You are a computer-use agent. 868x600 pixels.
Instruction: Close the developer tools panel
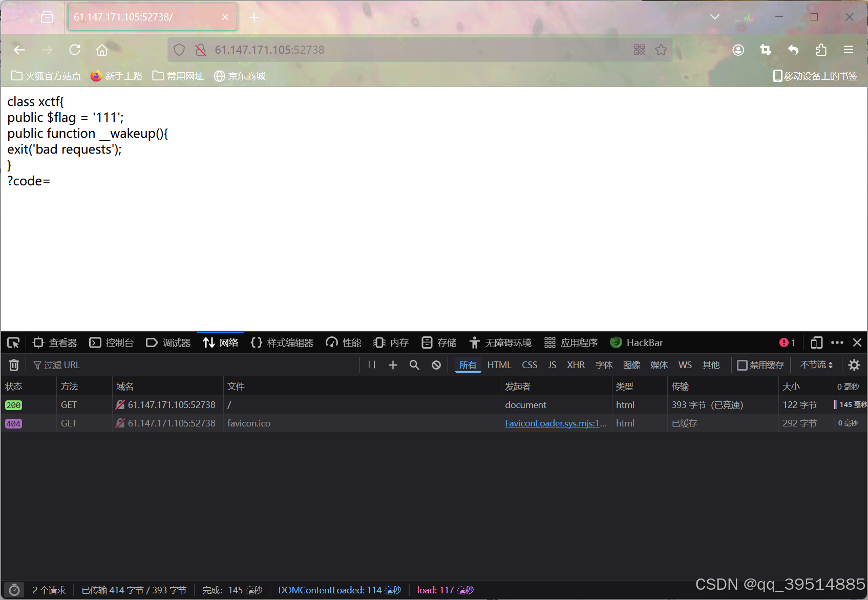[857, 342]
